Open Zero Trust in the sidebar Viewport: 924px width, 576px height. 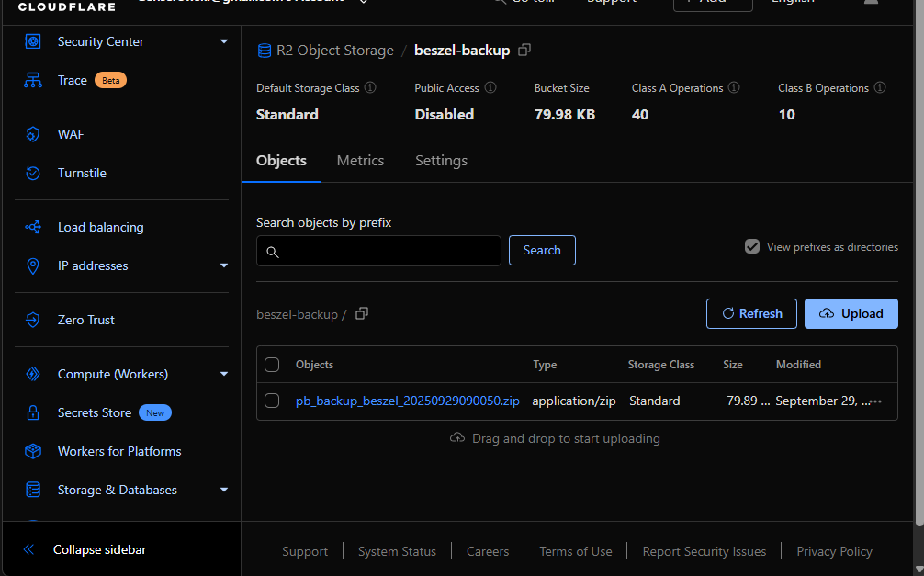[86, 320]
